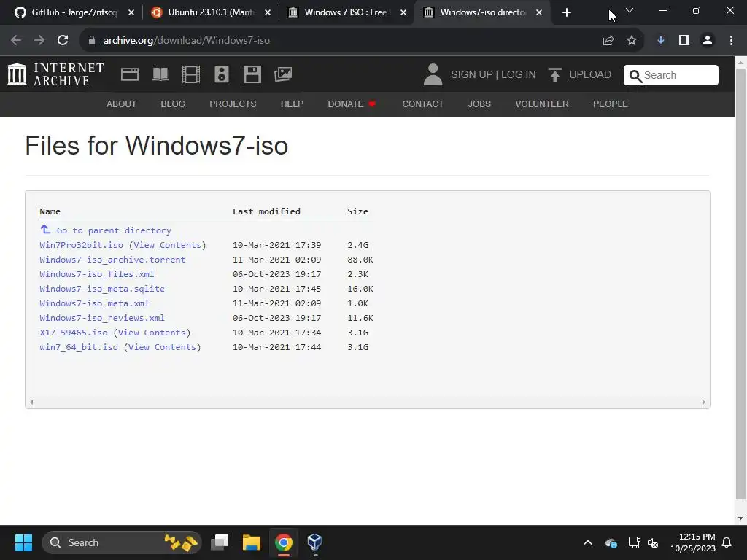The width and height of the screenshot is (747, 560).
Task: Open the ABOUT menu item
Action: [x=122, y=104]
